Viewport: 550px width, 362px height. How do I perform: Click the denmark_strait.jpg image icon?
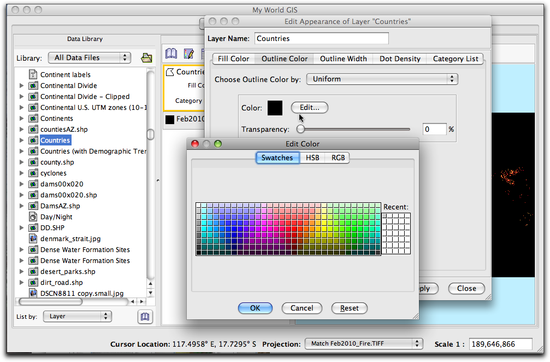33,239
